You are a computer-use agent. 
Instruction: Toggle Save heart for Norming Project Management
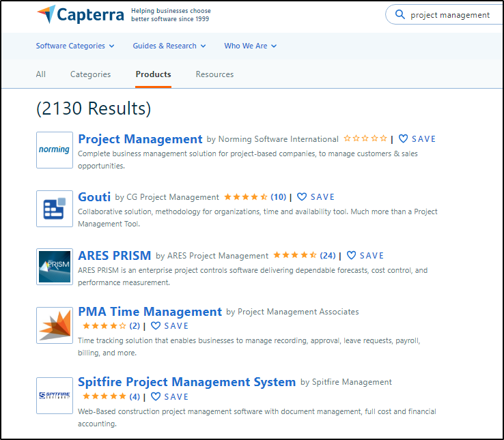[x=404, y=138]
